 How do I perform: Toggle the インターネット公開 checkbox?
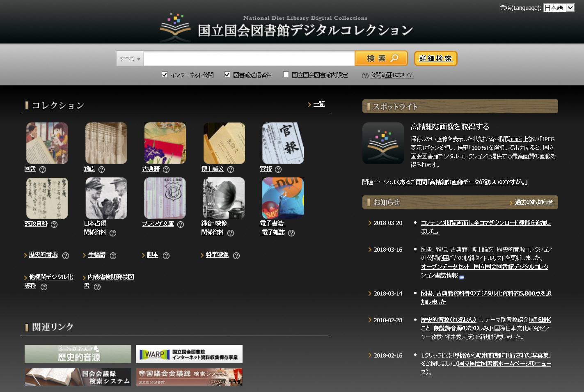click(165, 74)
